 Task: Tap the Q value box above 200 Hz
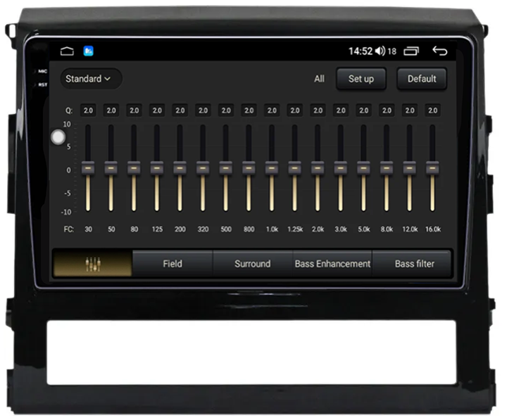point(180,110)
